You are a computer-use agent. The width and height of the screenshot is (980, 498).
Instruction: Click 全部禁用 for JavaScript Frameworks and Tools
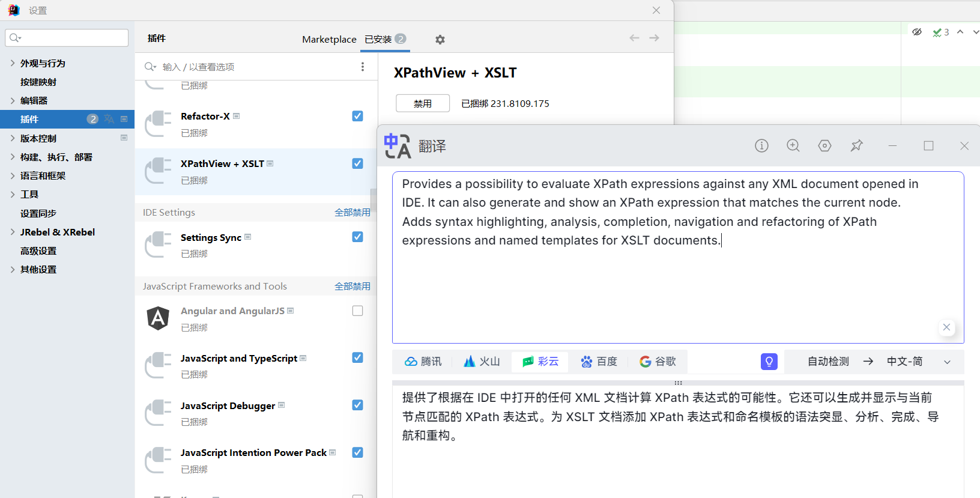(352, 287)
